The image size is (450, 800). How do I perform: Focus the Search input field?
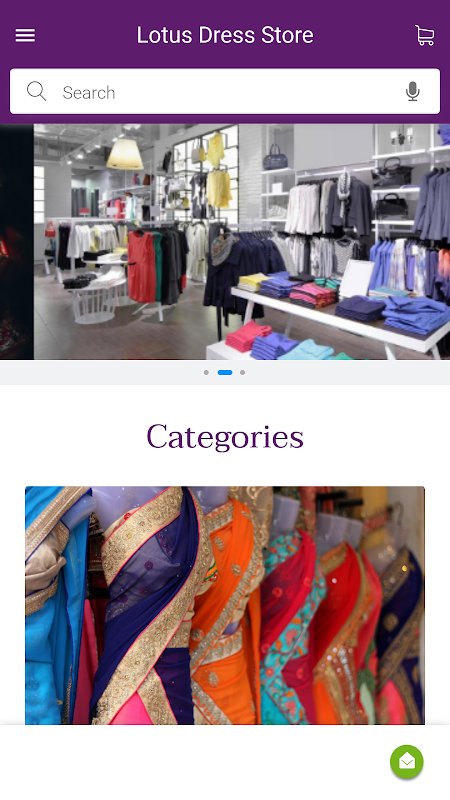coord(225,92)
